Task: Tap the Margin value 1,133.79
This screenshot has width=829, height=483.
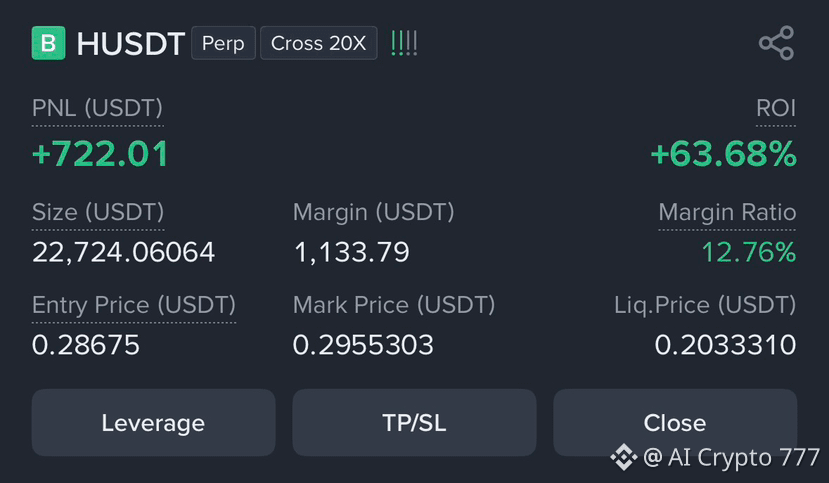Action: 352,252
